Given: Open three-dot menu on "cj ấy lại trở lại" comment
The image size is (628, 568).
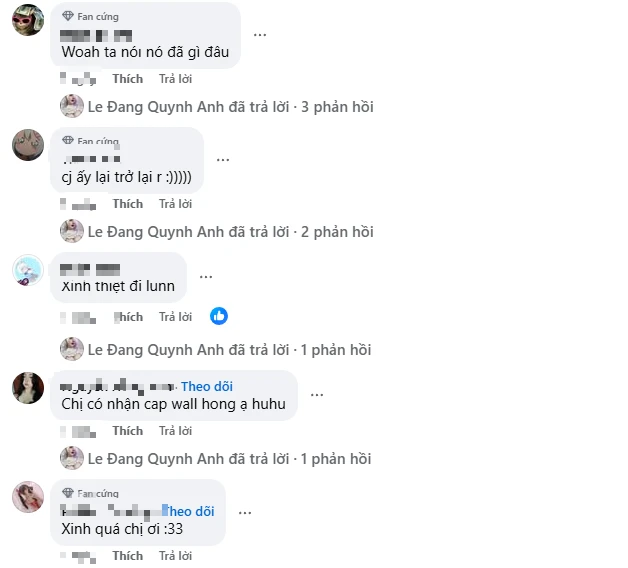Looking at the screenshot, I should pos(223,160).
